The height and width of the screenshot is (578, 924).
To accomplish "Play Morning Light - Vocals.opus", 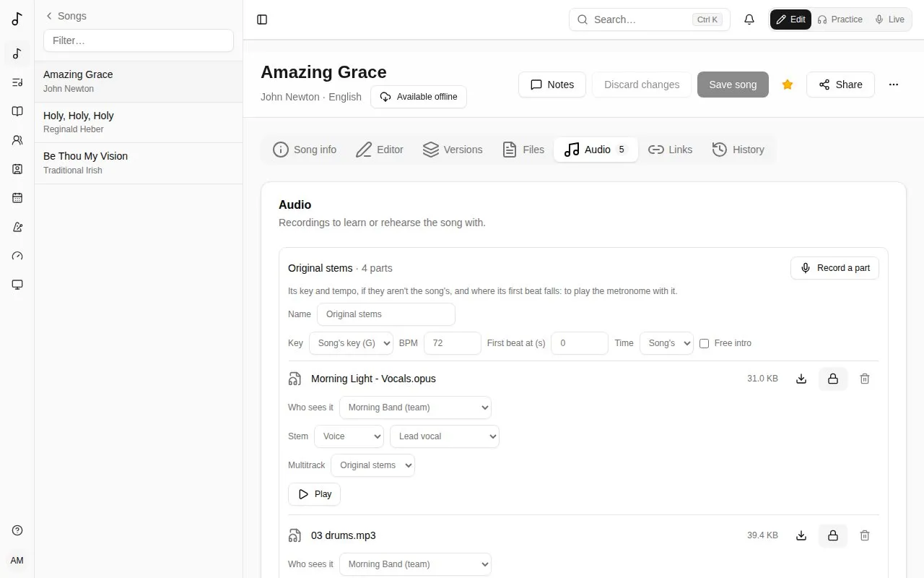I will pos(314,494).
